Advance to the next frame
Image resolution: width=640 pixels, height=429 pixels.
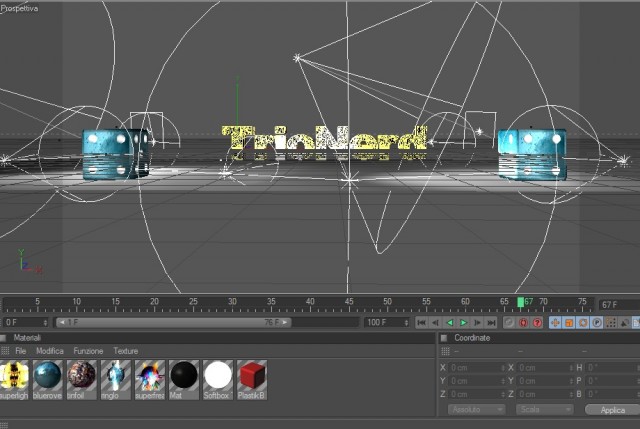point(478,323)
